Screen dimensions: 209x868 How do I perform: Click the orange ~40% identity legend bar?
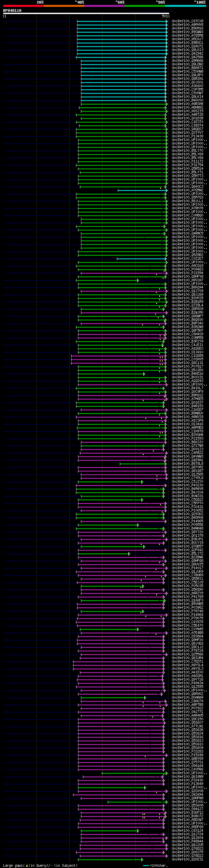(x=64, y=6)
